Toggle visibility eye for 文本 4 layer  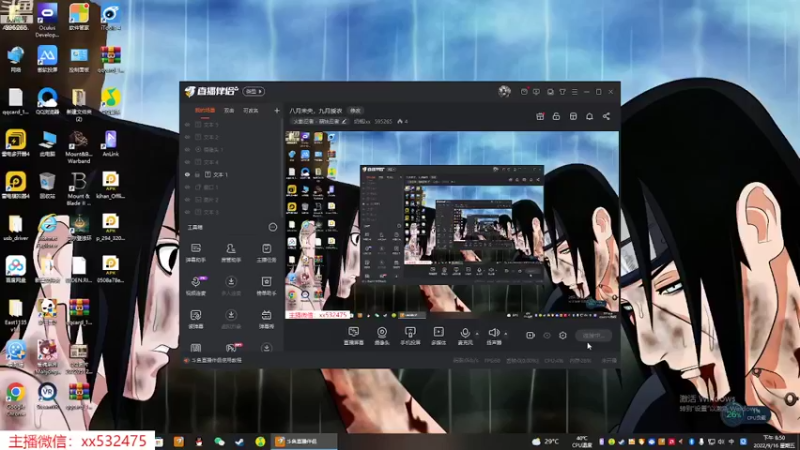click(x=187, y=162)
